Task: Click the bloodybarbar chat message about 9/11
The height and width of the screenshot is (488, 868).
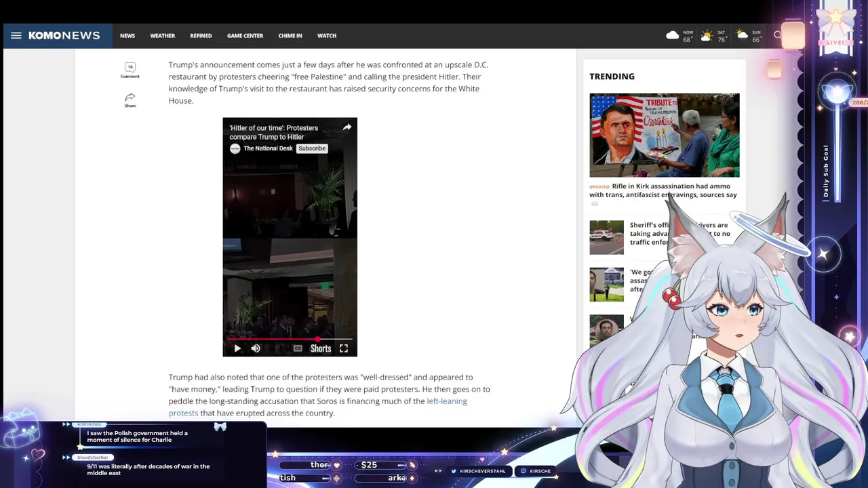Action: pyautogui.click(x=149, y=470)
